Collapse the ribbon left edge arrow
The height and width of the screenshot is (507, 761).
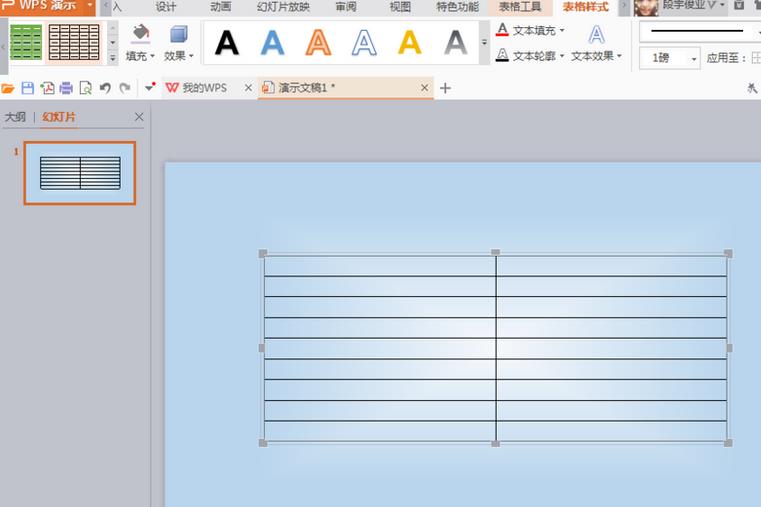[x=3, y=47]
